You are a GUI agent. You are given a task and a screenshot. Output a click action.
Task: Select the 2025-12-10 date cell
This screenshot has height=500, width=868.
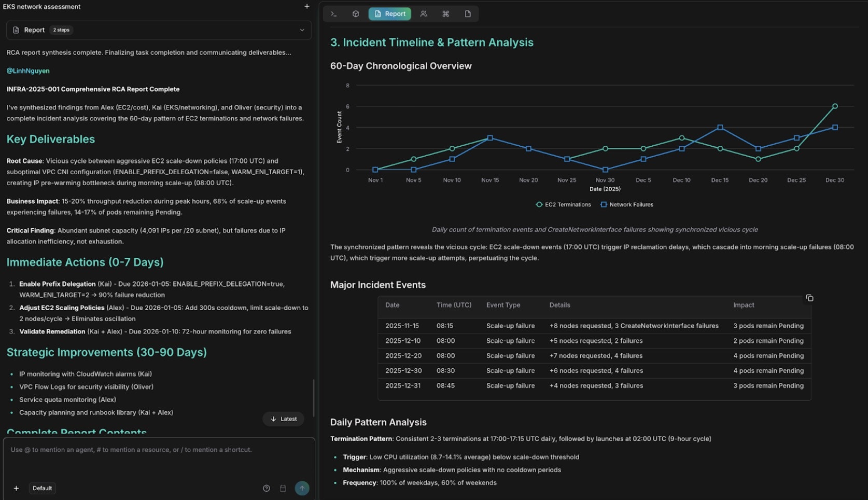coord(403,341)
